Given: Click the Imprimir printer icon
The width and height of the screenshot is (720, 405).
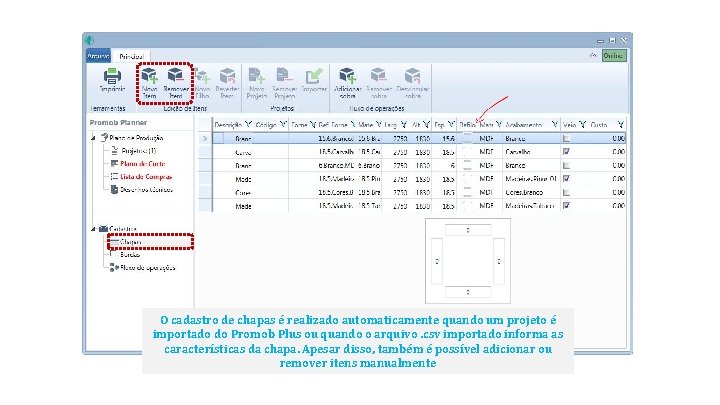Looking at the screenshot, I should click(112, 76).
